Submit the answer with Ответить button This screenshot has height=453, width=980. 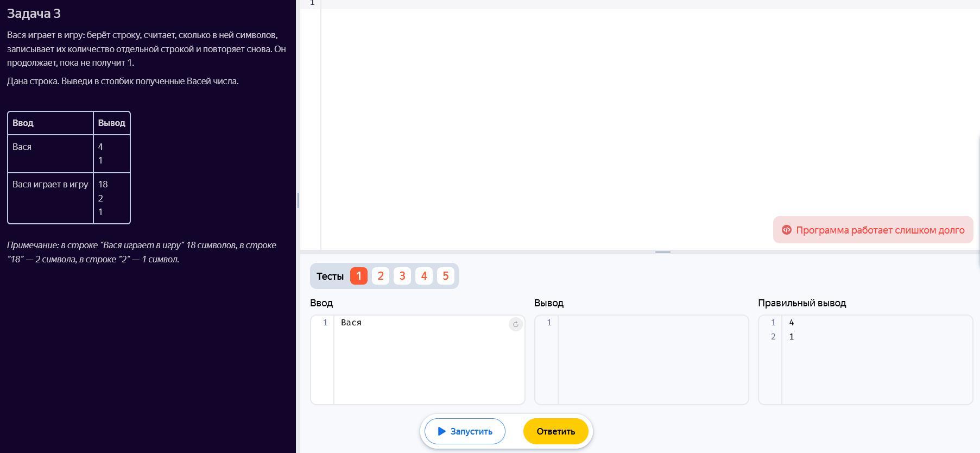pyautogui.click(x=555, y=431)
